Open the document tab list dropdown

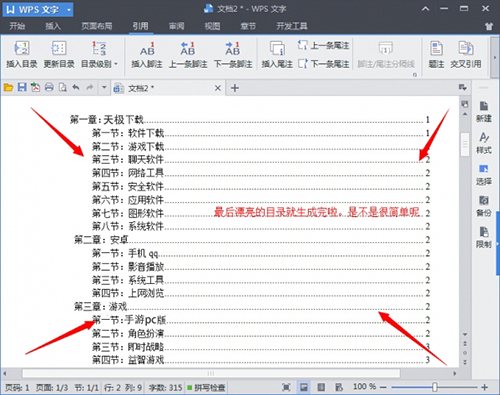(462, 88)
